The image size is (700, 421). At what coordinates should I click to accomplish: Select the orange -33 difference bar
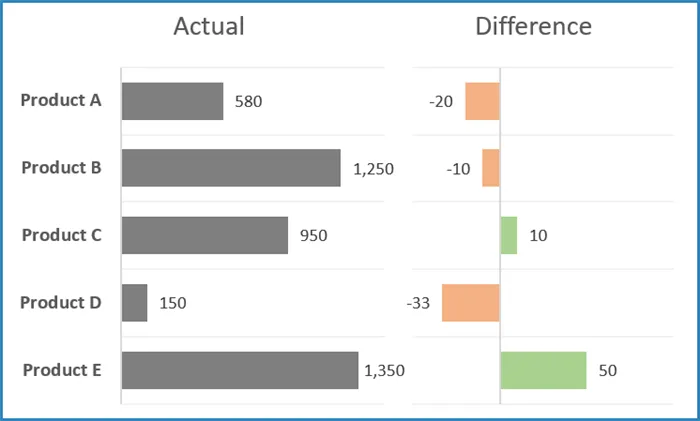pos(471,303)
